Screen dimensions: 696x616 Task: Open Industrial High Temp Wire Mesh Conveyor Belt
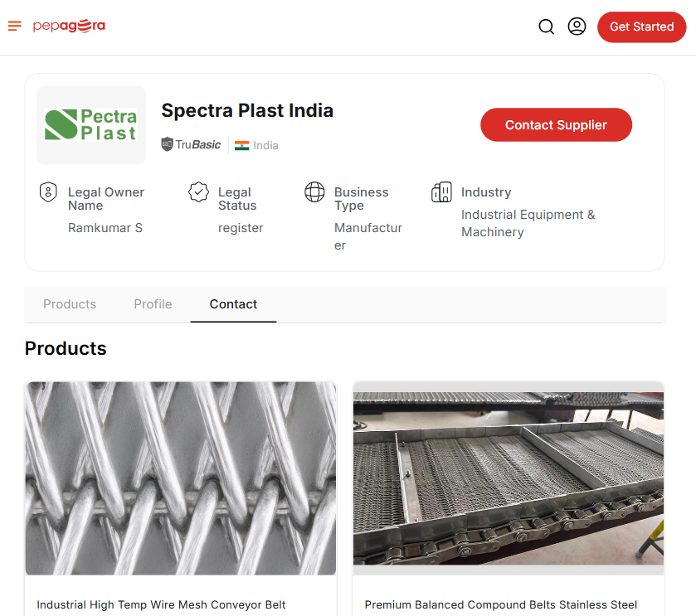tap(161, 605)
